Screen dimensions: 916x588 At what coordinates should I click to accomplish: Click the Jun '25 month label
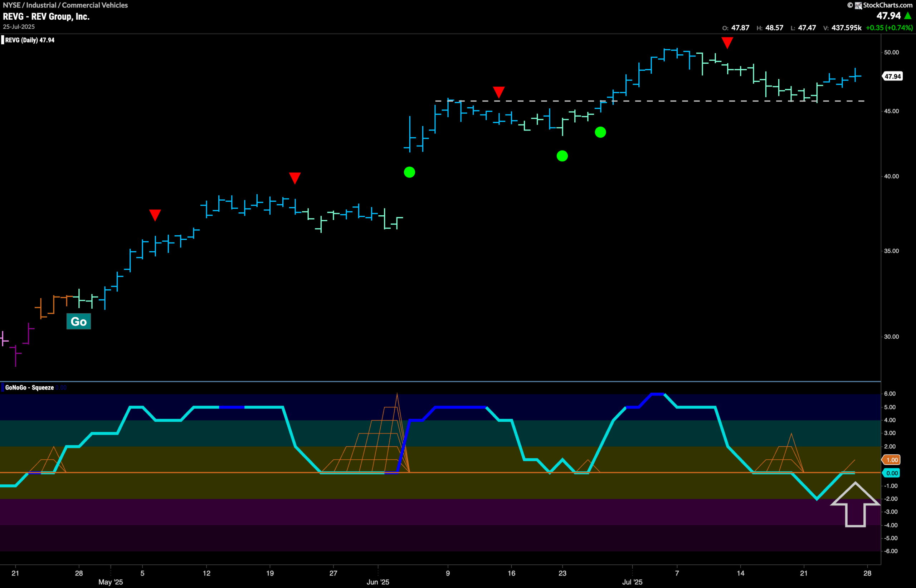click(x=378, y=582)
